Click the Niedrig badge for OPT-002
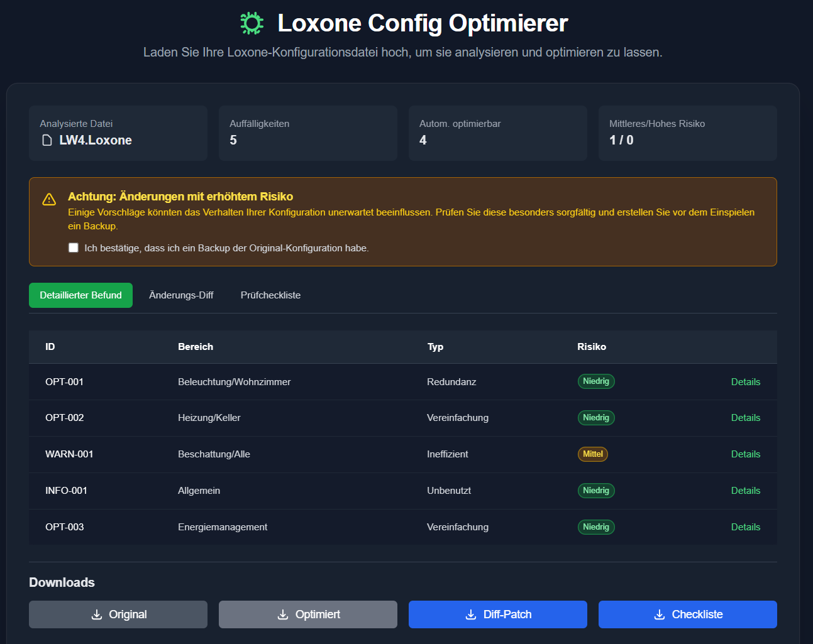 click(x=596, y=418)
